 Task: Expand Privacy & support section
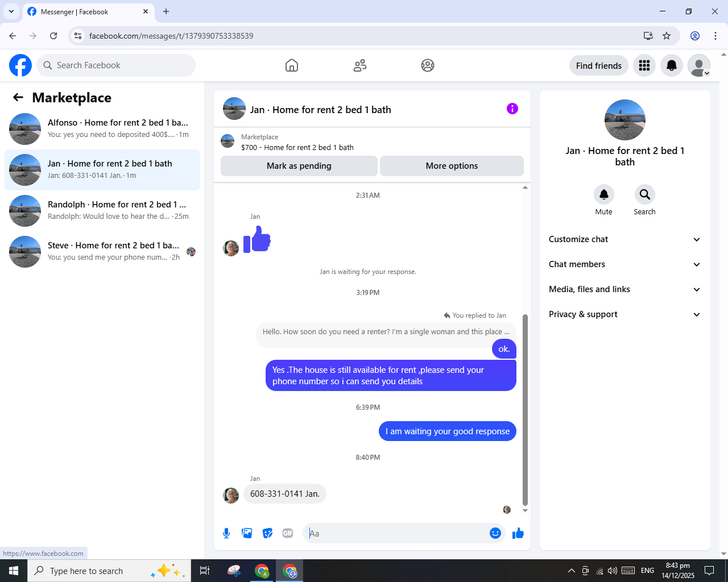point(624,314)
